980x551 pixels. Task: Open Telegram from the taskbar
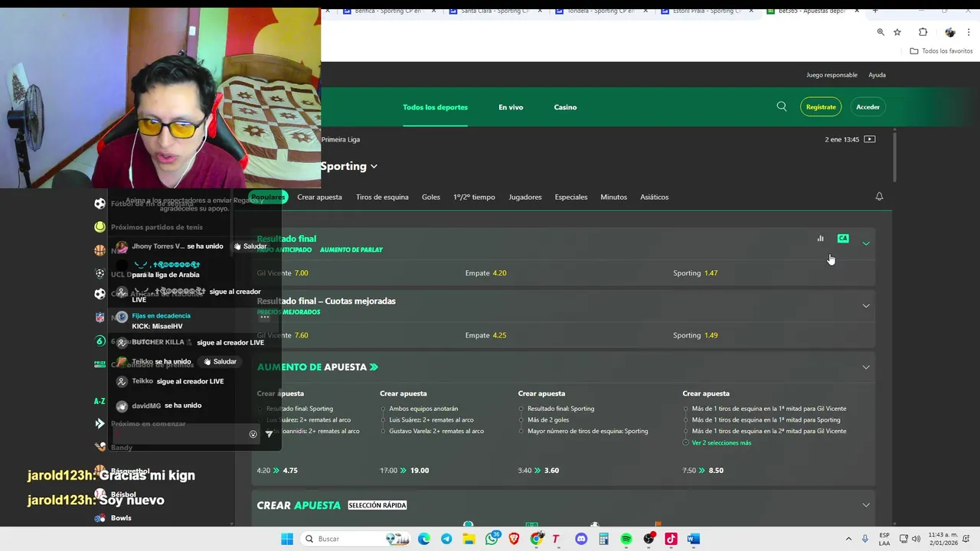446,539
